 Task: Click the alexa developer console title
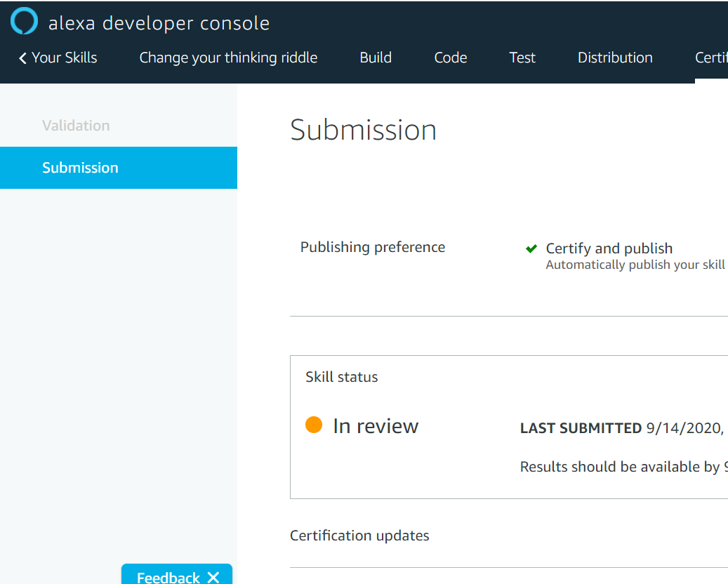click(x=159, y=23)
